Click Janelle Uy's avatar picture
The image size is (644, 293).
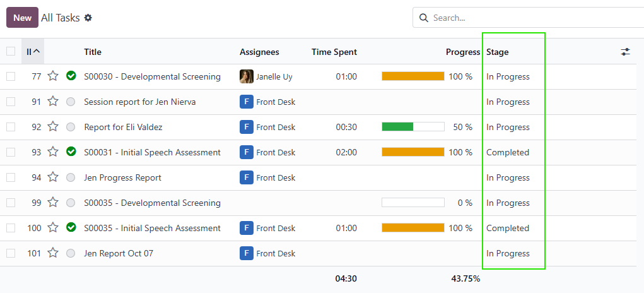tap(247, 76)
